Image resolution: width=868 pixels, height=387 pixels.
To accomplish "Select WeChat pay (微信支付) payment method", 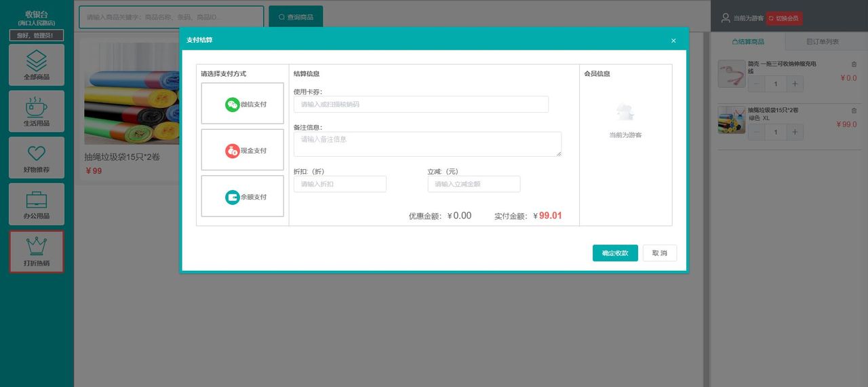I will tap(242, 104).
